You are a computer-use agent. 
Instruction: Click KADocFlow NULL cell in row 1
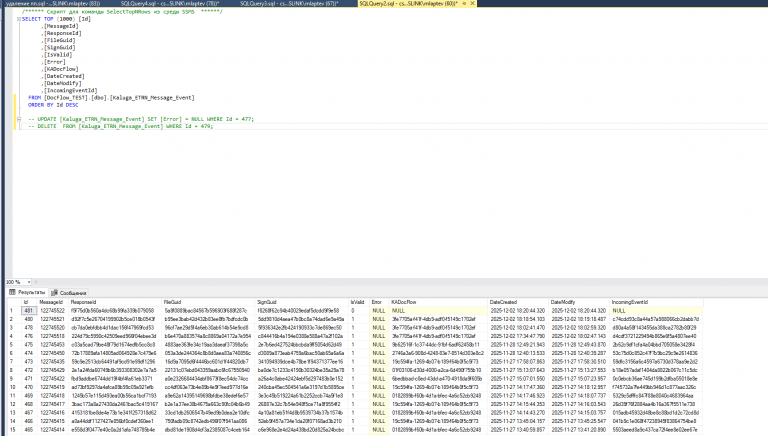[438, 311]
